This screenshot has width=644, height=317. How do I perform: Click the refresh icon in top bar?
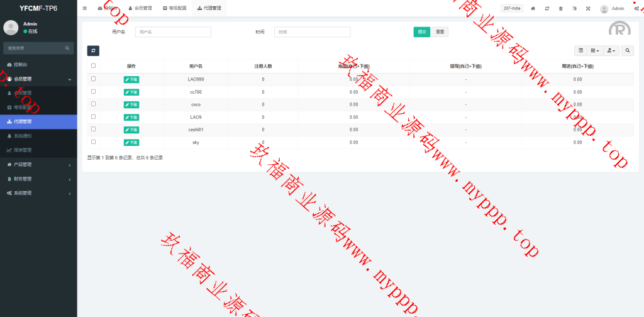(547, 8)
